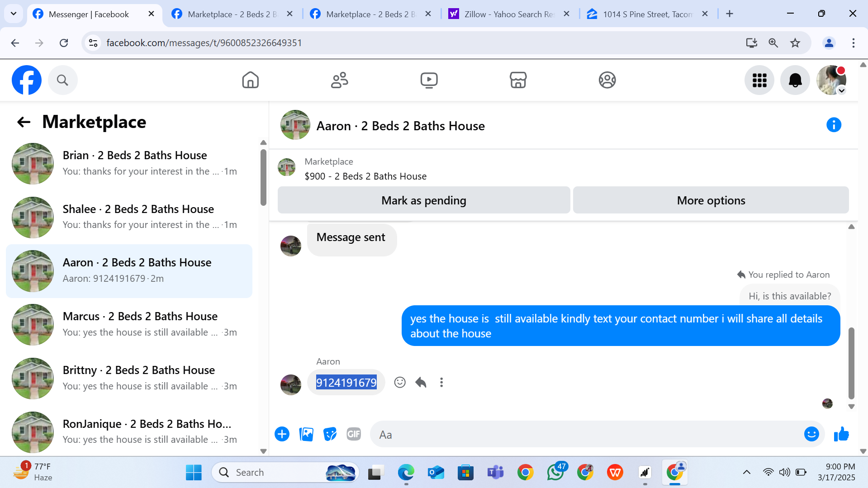Open the Friends icon in top nav

coord(339,80)
